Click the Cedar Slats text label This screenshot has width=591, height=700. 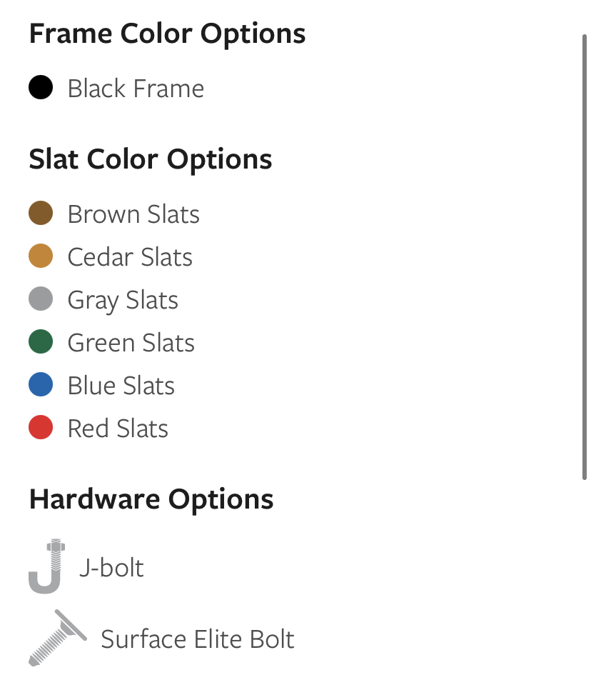130,257
